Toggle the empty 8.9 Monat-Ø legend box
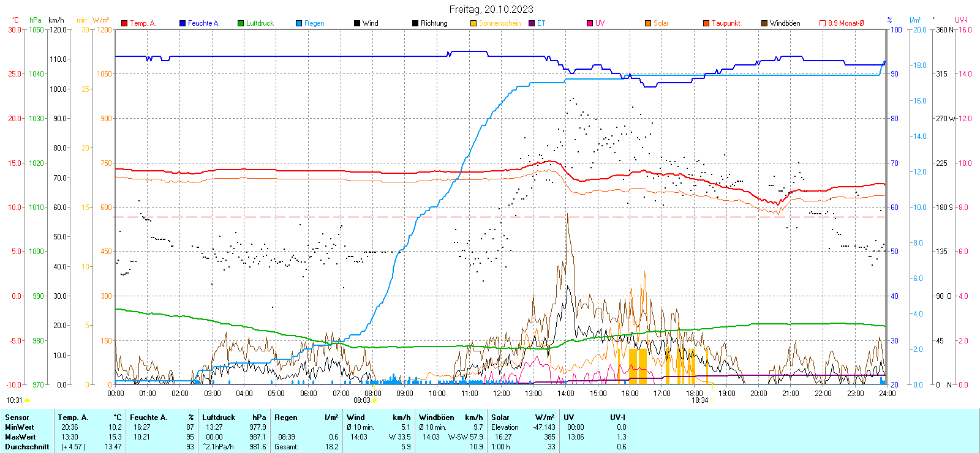980x453 pixels. [x=823, y=23]
